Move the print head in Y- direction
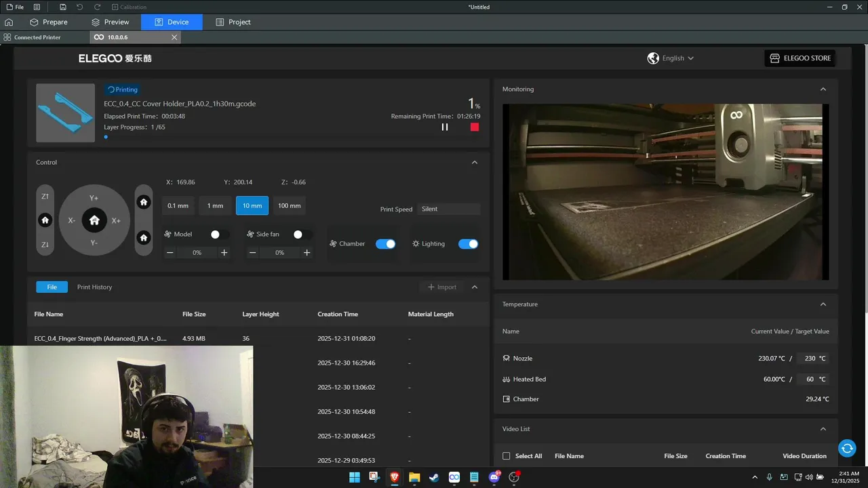 tap(94, 243)
